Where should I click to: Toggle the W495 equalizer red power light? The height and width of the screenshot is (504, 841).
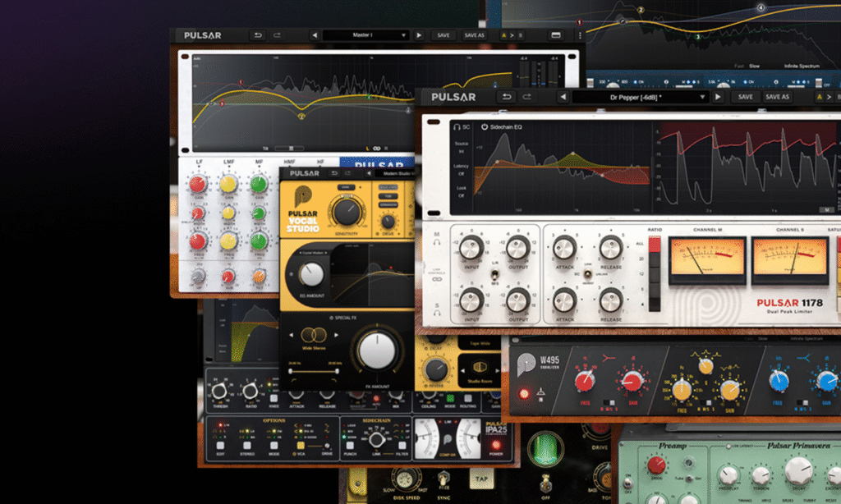(524, 393)
